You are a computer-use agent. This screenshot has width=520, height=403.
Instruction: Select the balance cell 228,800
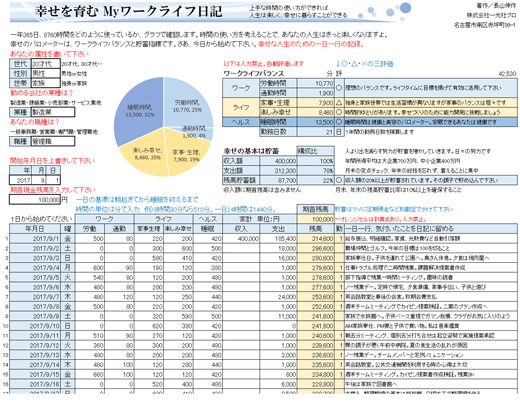315,384
